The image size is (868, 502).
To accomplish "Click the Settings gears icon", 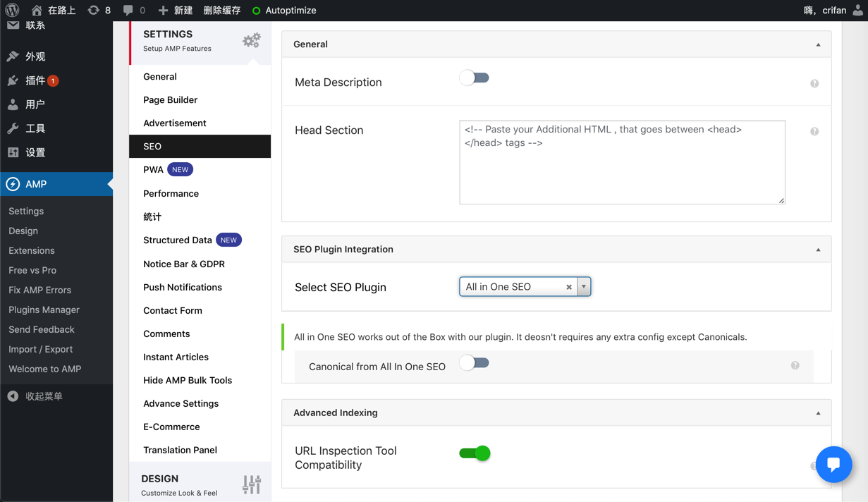I will (x=251, y=41).
